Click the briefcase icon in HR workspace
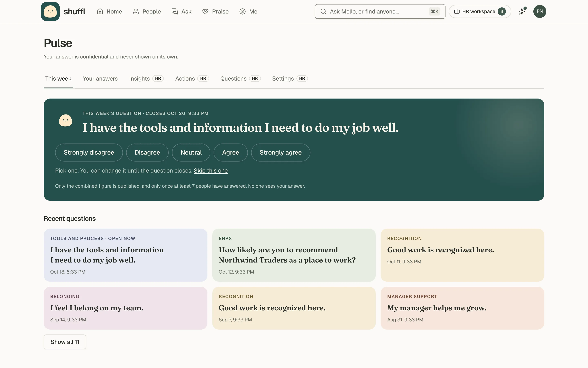Viewport: 588px width, 368px height. (457, 11)
